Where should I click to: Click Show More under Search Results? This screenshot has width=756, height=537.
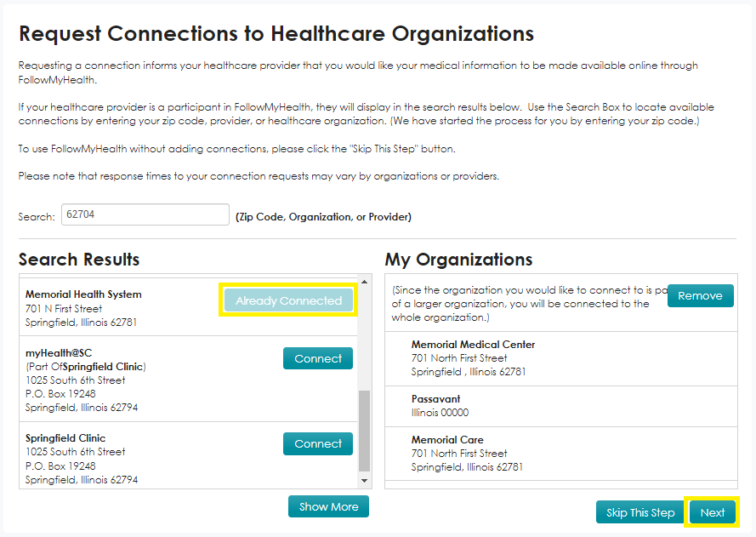click(328, 506)
